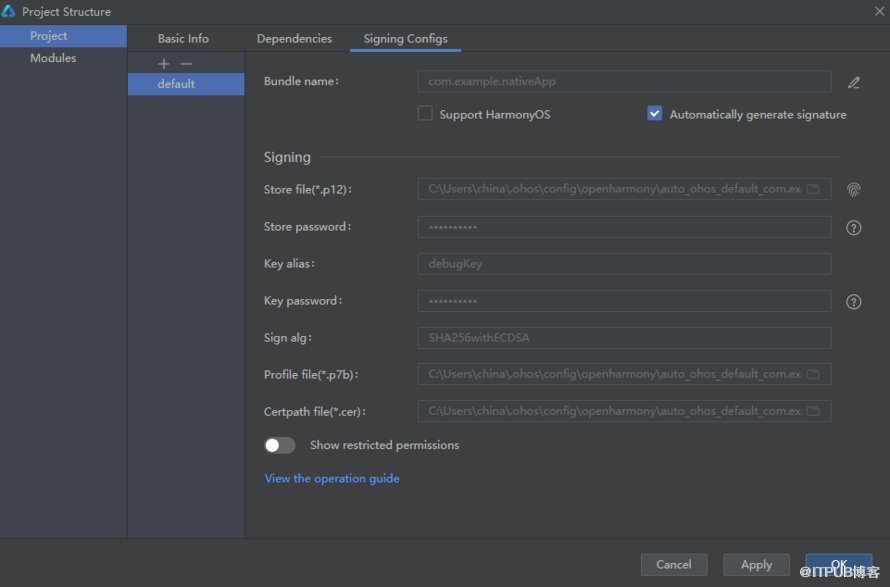Open help icon next to Key password
This screenshot has height=587, width=890.
pyautogui.click(x=854, y=301)
